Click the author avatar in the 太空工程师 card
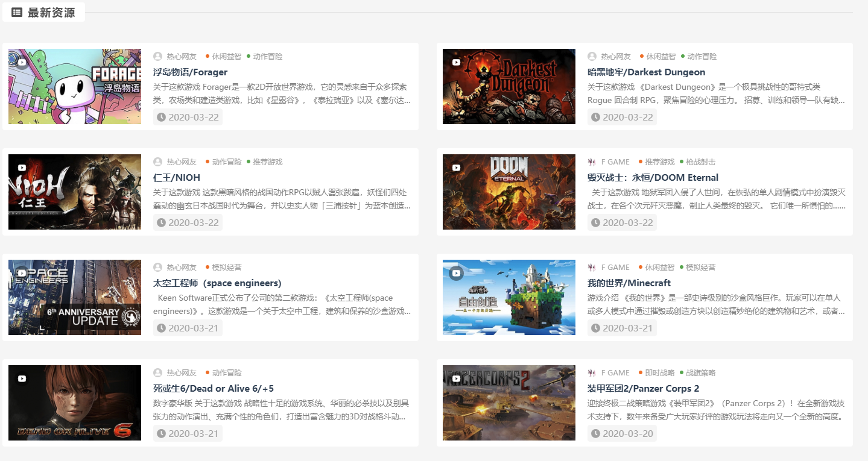 click(x=158, y=268)
